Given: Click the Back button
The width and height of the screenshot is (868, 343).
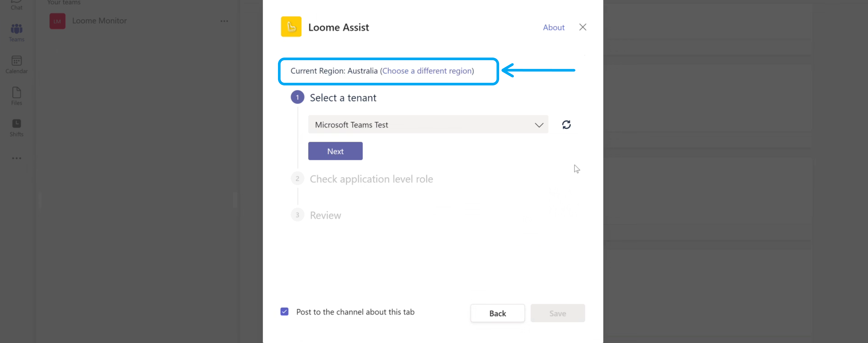Looking at the screenshot, I should pos(497,313).
